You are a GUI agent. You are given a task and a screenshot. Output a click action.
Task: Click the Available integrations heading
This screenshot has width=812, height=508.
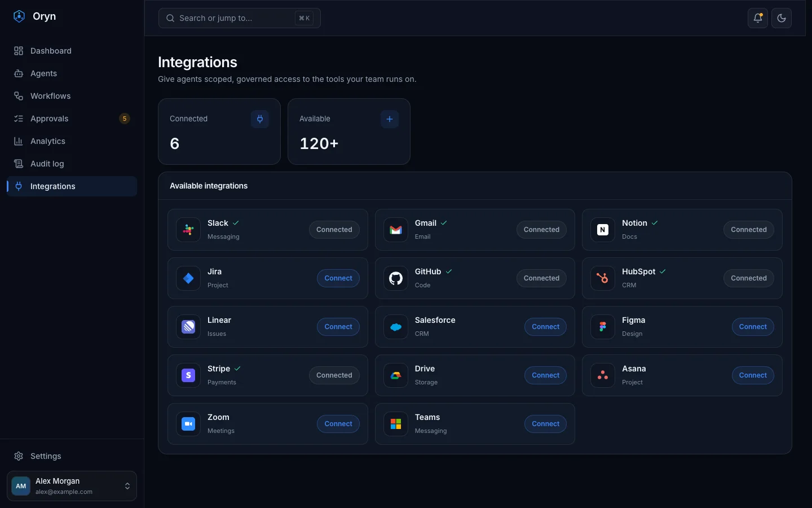click(209, 186)
